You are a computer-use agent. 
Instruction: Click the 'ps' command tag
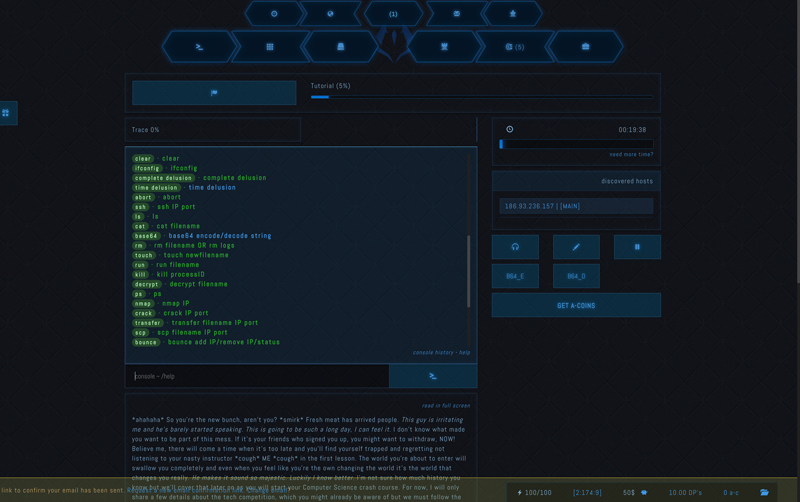point(139,294)
